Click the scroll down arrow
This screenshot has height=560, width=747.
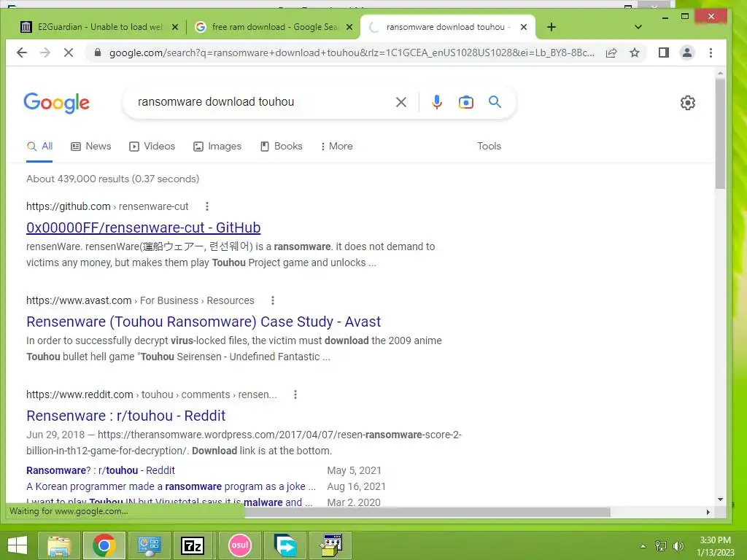(720, 499)
